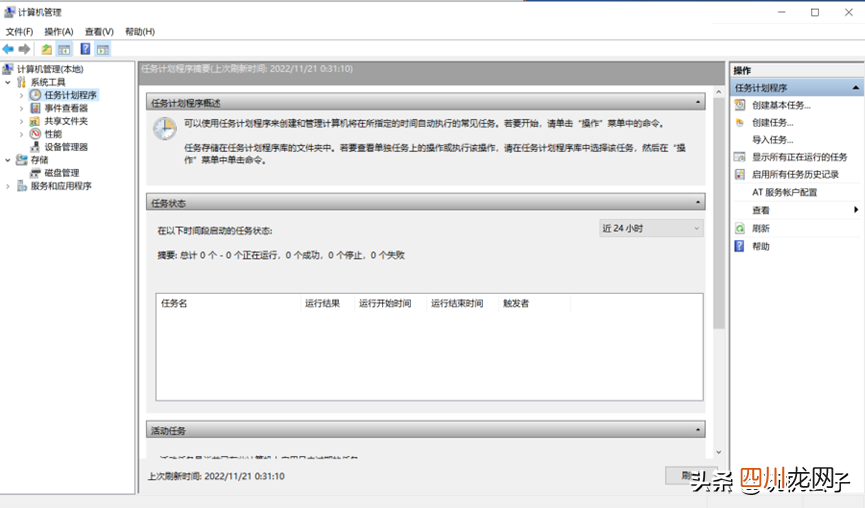
Task: Select 事件查看器 label in the tree
Action: (x=66, y=108)
